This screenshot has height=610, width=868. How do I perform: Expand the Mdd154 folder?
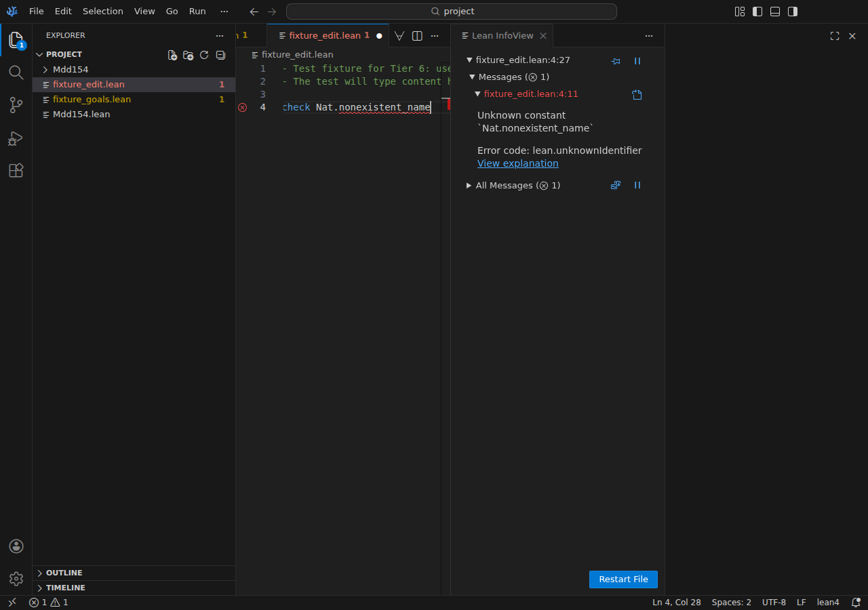[x=70, y=70]
